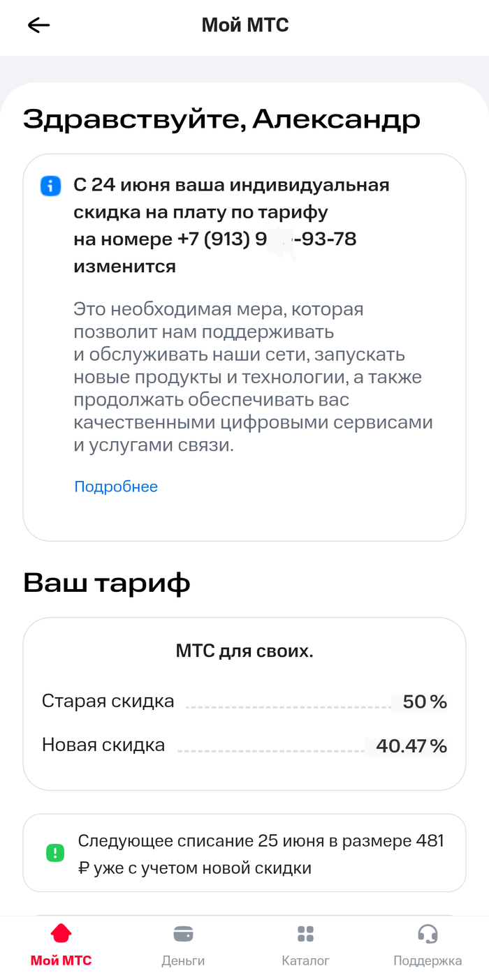Tap the blue info icon in the notification
489x980 pixels.
[x=51, y=186]
